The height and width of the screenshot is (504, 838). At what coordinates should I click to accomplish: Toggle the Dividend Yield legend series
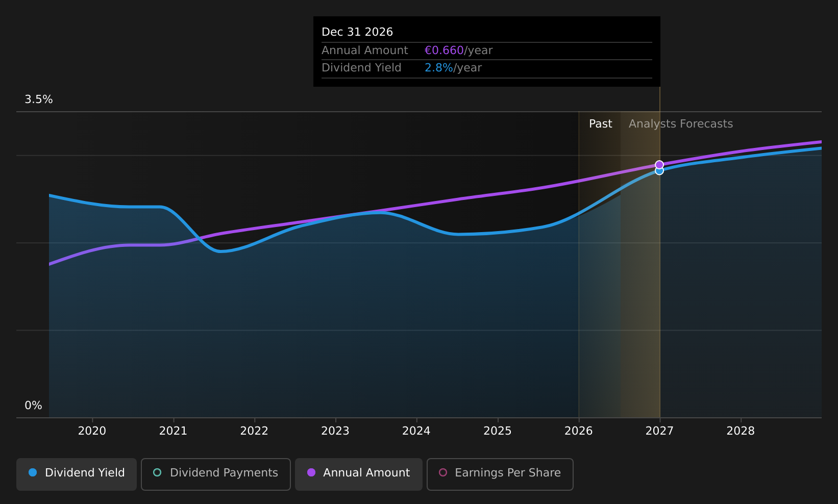(x=77, y=474)
